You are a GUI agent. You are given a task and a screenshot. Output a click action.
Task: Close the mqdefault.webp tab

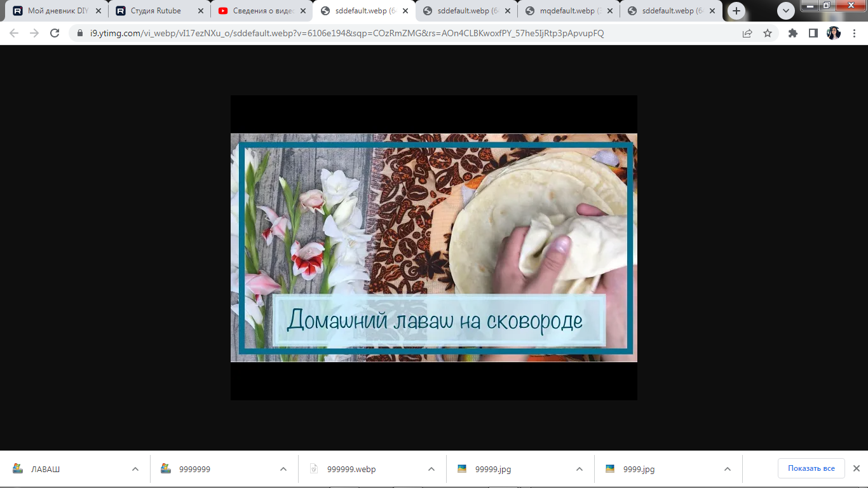point(610,11)
